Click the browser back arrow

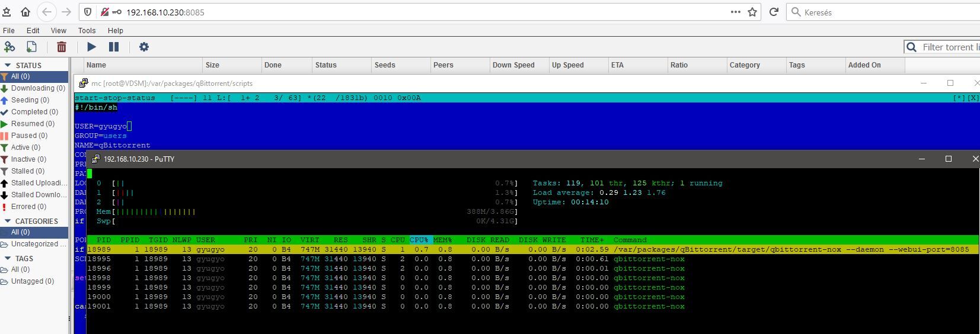[x=47, y=12]
